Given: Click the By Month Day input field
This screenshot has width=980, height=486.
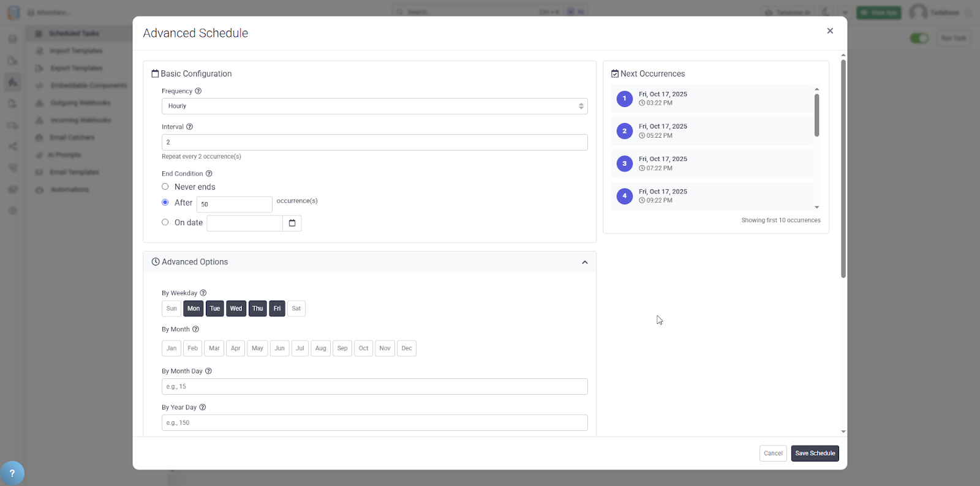Looking at the screenshot, I should (x=374, y=387).
